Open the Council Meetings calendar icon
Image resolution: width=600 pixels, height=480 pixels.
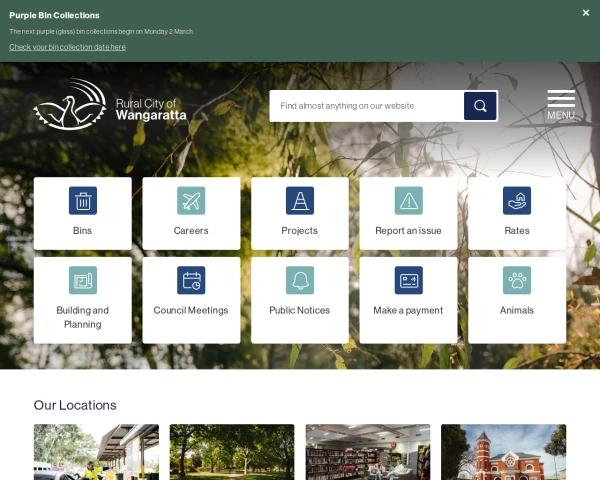point(191,281)
